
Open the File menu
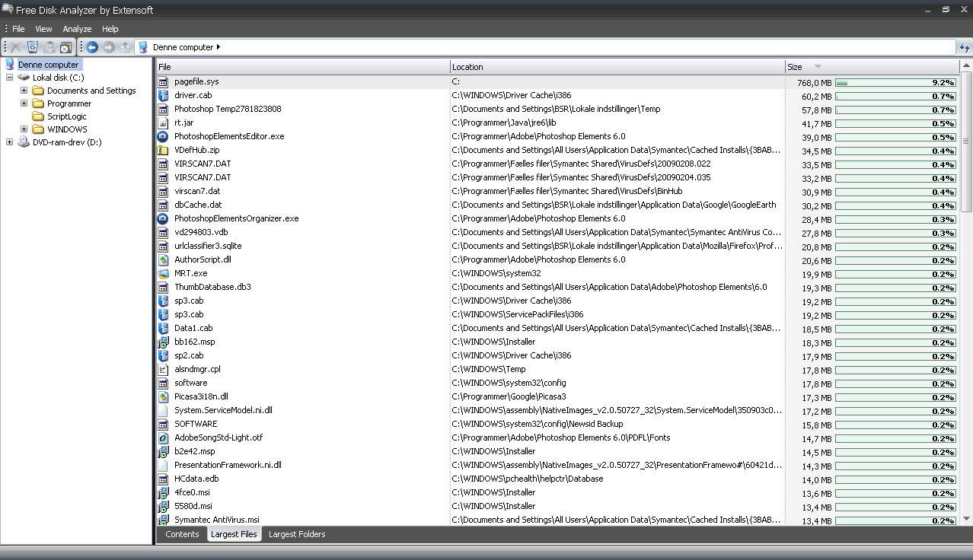pos(18,29)
